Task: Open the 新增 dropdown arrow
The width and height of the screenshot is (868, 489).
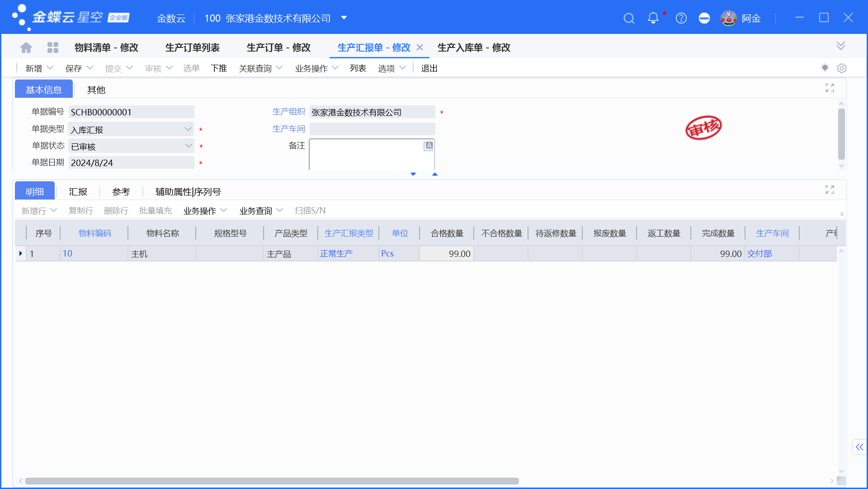Action: pyautogui.click(x=50, y=68)
